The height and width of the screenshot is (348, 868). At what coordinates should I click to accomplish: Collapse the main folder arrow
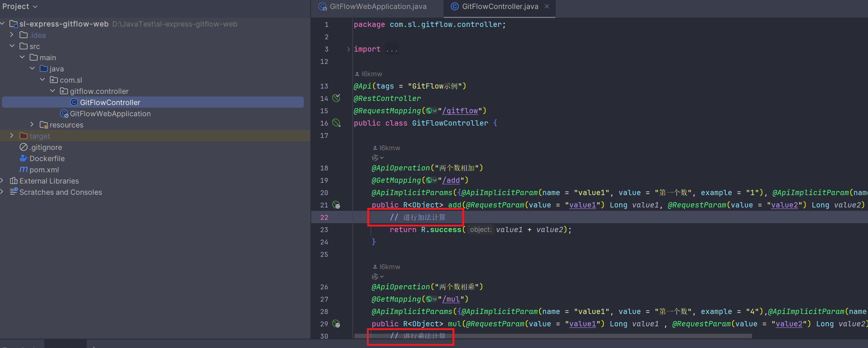[x=22, y=57]
